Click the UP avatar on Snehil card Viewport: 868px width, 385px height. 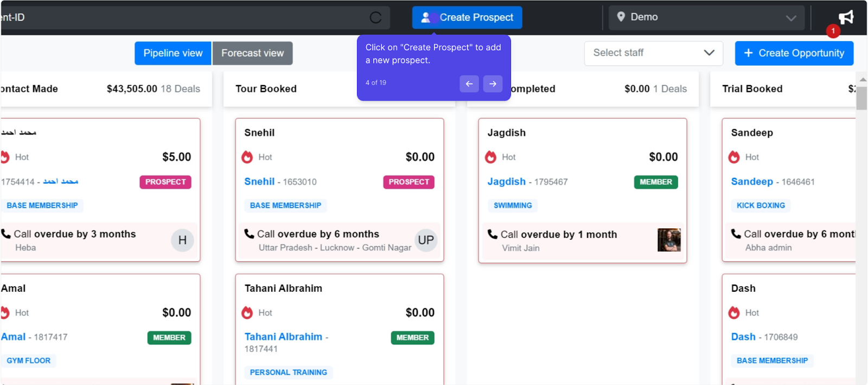point(426,240)
